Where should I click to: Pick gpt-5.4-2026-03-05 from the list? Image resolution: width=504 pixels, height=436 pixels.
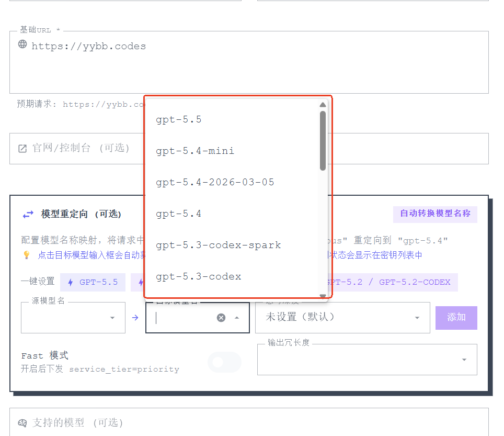[232, 183]
